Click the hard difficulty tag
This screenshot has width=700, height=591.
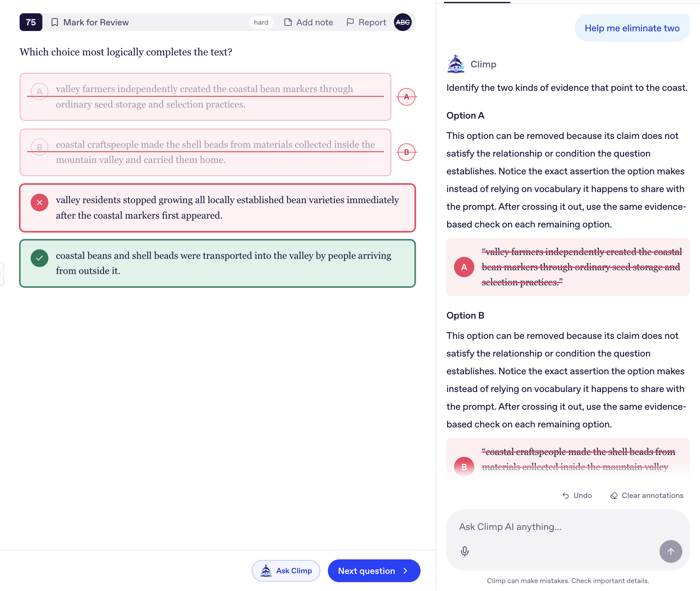click(261, 22)
